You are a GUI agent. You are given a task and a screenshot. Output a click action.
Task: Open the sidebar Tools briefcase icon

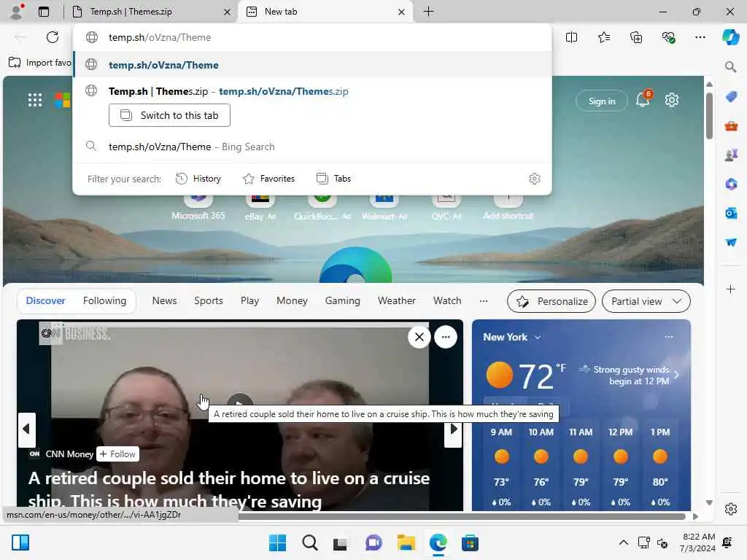coord(731,126)
